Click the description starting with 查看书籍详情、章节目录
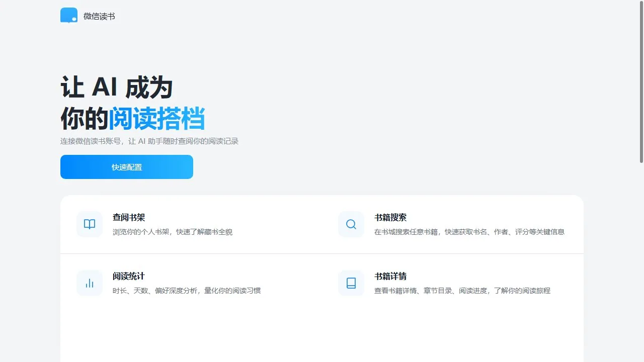Viewport: 644px width, 362px height. 462,291
